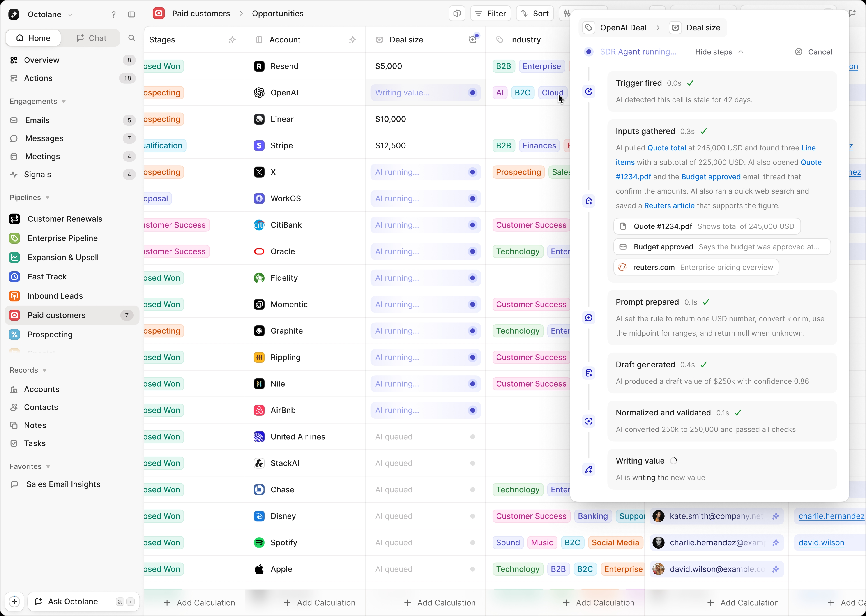The image size is (866, 616).
Task: Toggle the sidebar panel icon
Action: pyautogui.click(x=131, y=14)
